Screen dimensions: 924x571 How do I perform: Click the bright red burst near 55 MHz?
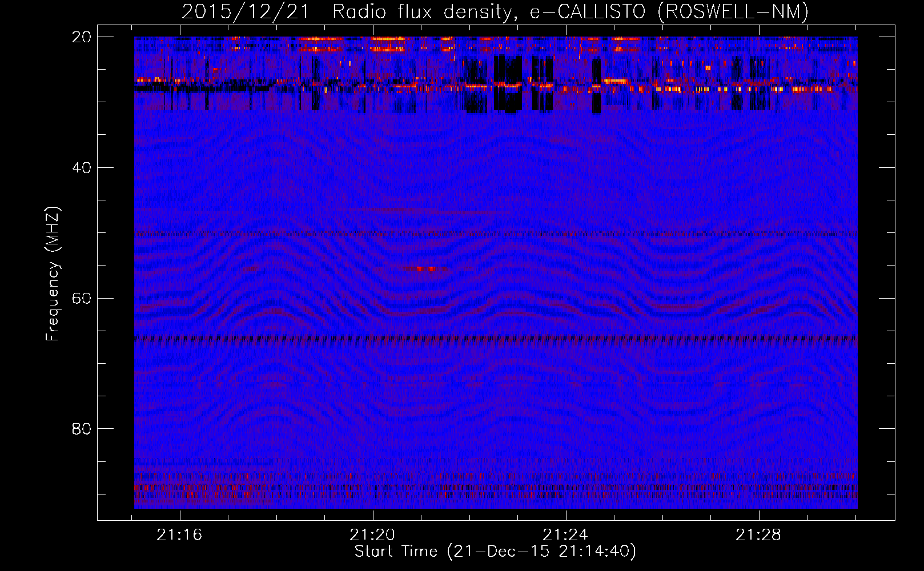(425, 268)
